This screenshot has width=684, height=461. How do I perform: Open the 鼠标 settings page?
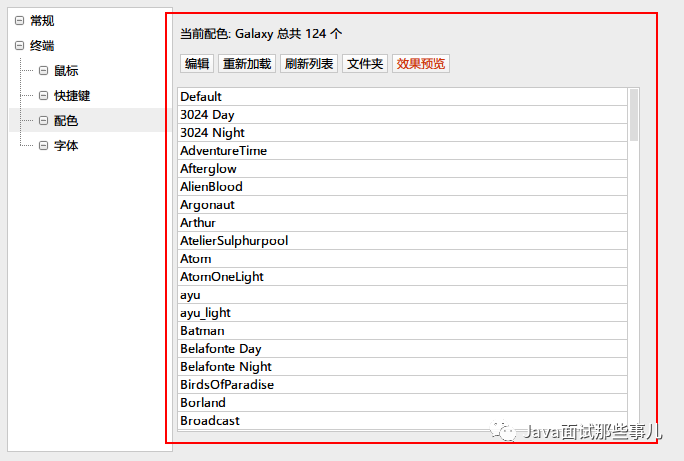pyautogui.click(x=66, y=70)
